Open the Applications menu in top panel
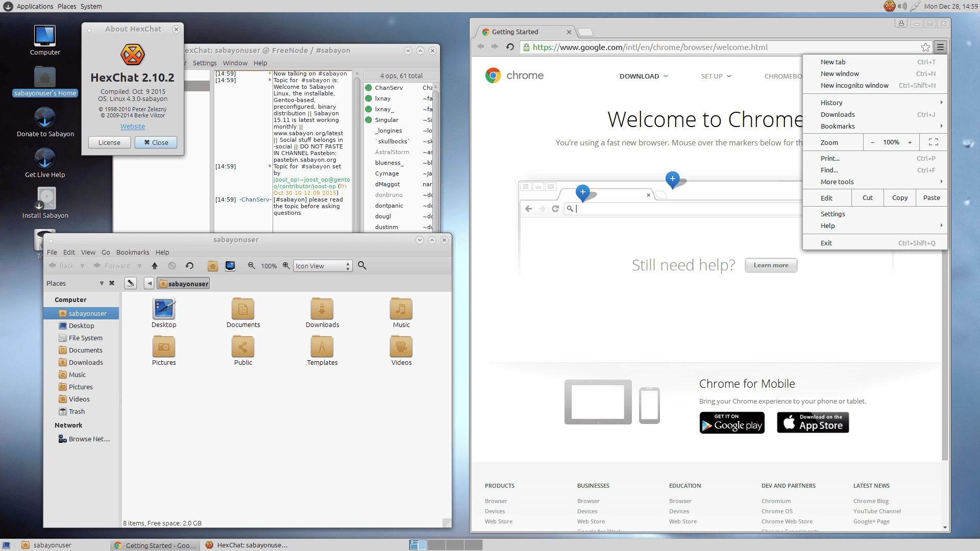 pyautogui.click(x=35, y=6)
